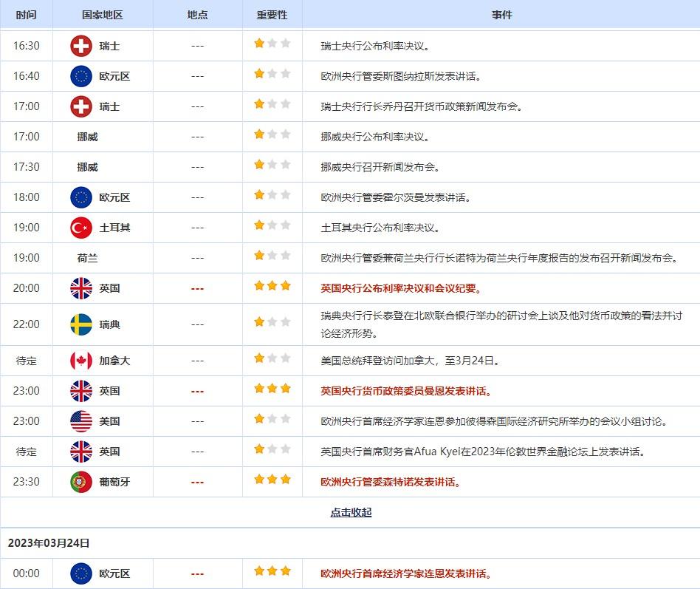Open 欧洲央行管委森特诺发表讲话 event

[x=391, y=482]
